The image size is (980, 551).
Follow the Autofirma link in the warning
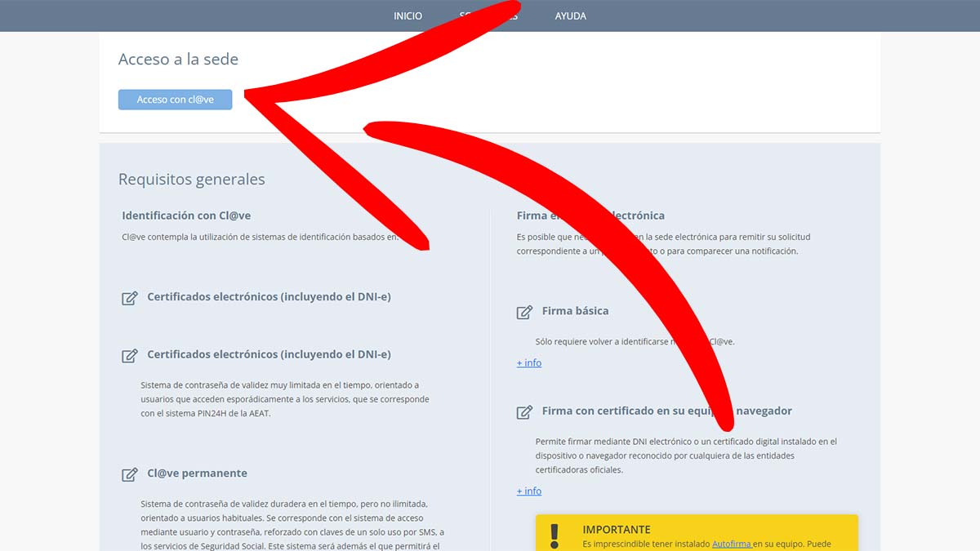(731, 544)
